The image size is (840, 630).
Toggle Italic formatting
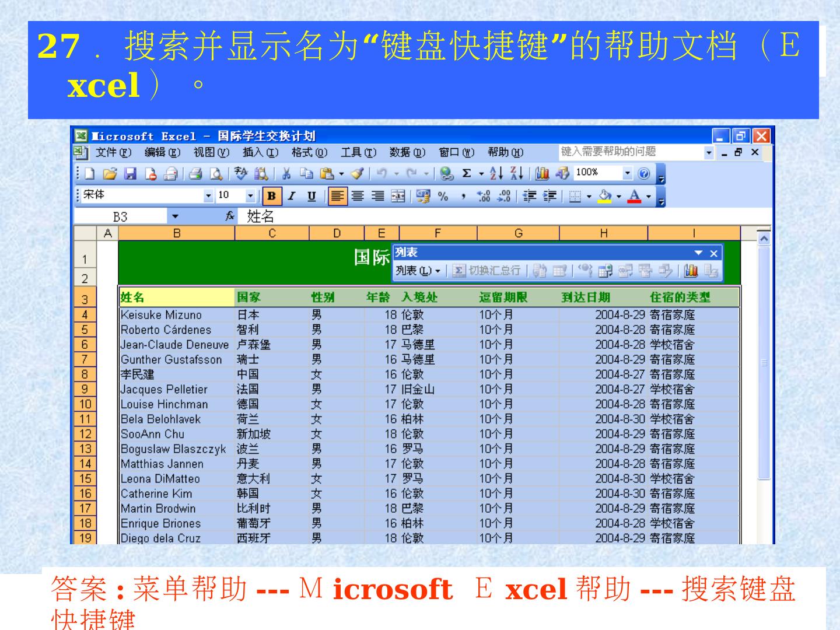[x=292, y=197]
